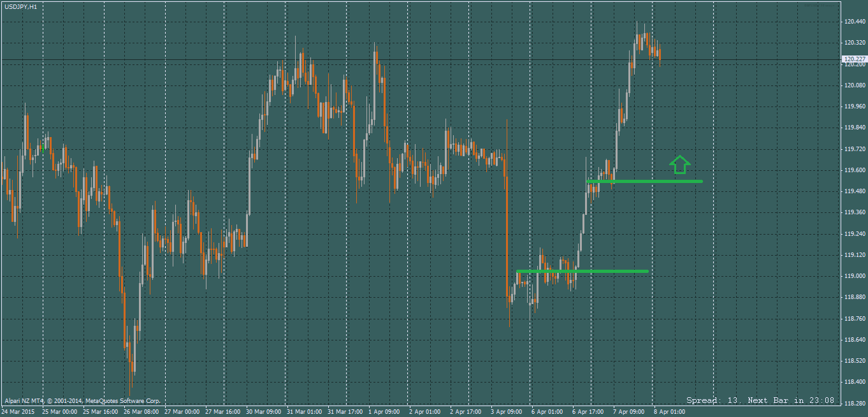Screen dimensions: 868x417
Task: Click the 2 Apr 17:00 time label
Action: click(466, 412)
